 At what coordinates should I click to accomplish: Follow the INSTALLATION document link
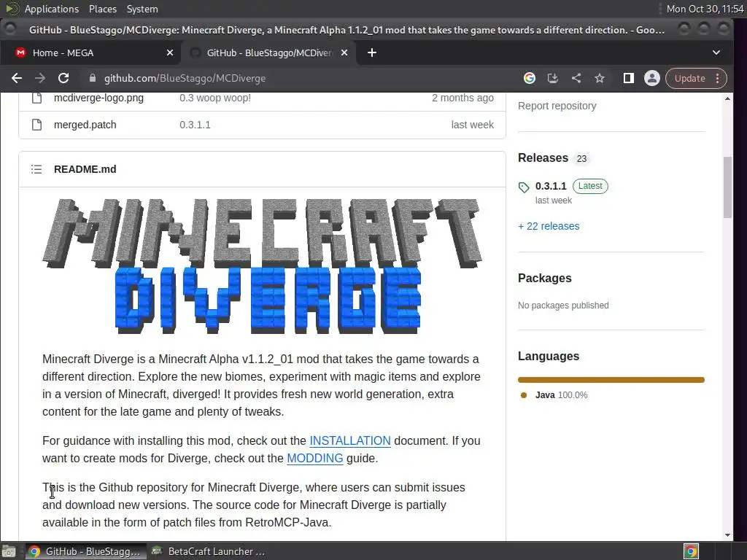tap(350, 440)
